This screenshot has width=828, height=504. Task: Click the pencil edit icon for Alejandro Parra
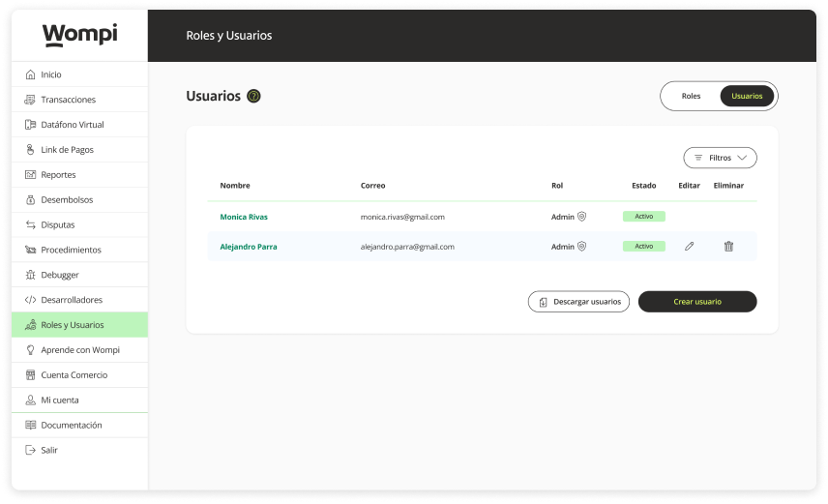point(689,247)
